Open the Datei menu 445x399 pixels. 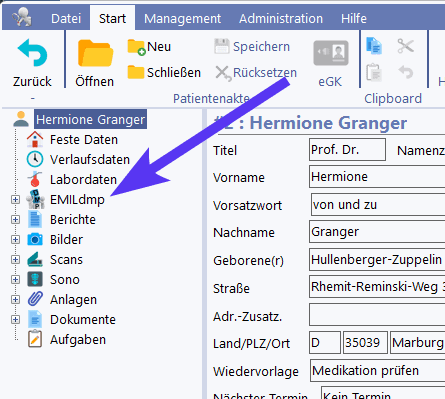(x=66, y=19)
